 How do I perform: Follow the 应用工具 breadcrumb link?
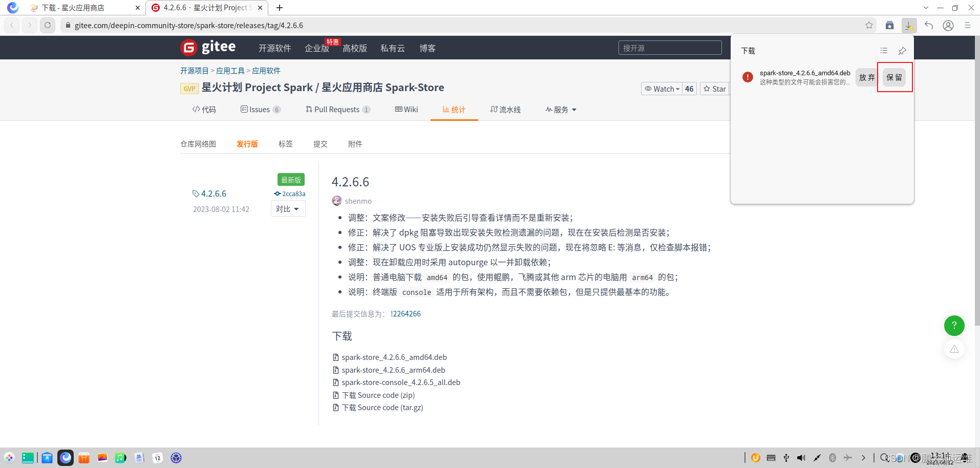point(230,71)
